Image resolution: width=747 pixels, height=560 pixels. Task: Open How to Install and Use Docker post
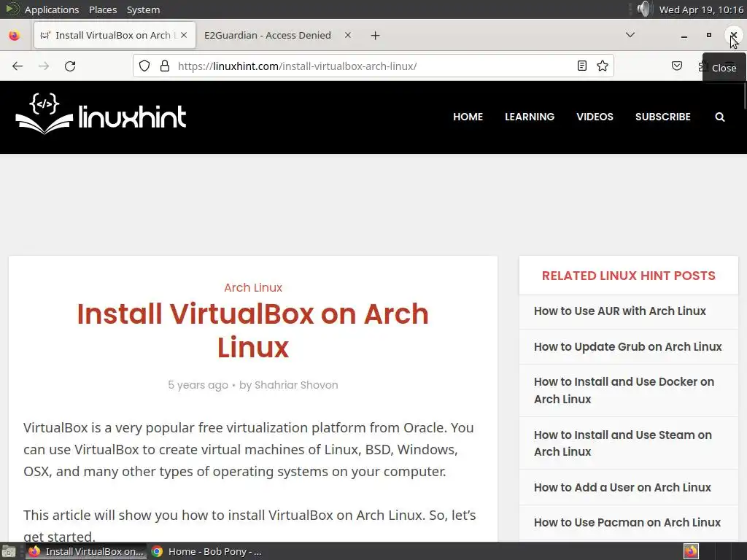coord(624,391)
